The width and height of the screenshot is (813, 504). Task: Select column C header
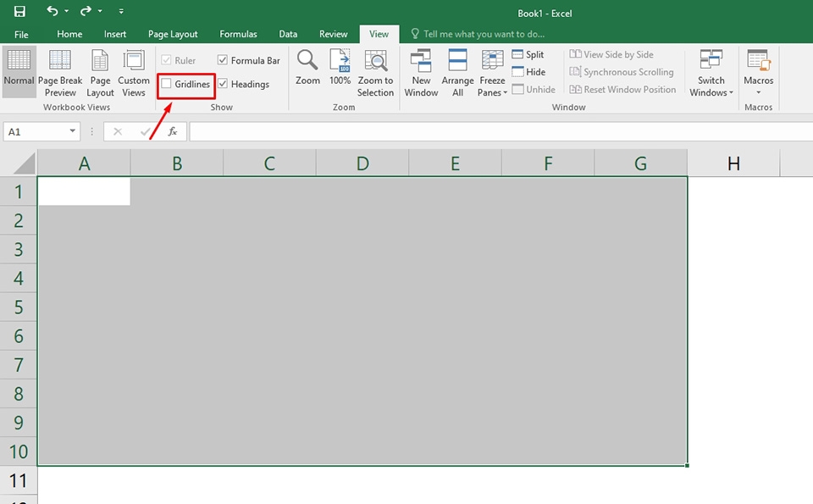click(269, 163)
